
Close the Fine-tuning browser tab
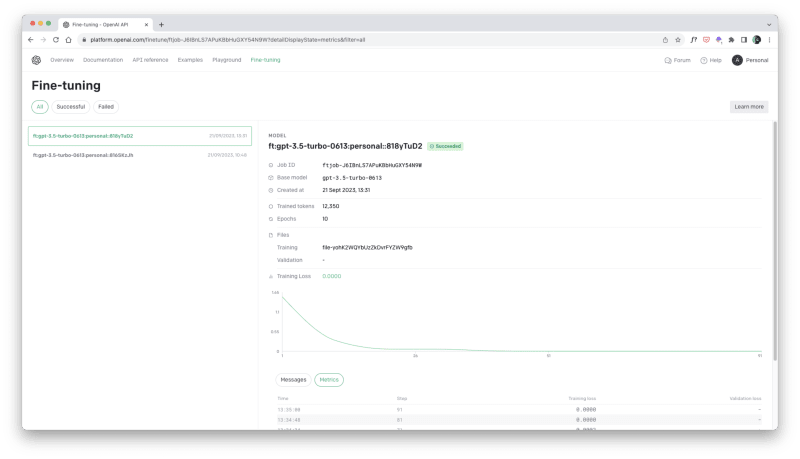(146, 24)
